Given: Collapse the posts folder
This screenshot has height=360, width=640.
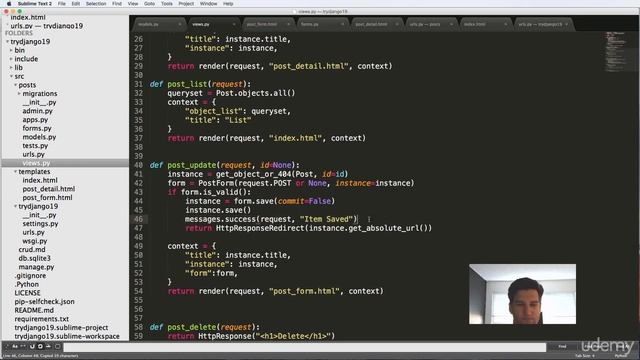Looking at the screenshot, I should (x=16, y=85).
